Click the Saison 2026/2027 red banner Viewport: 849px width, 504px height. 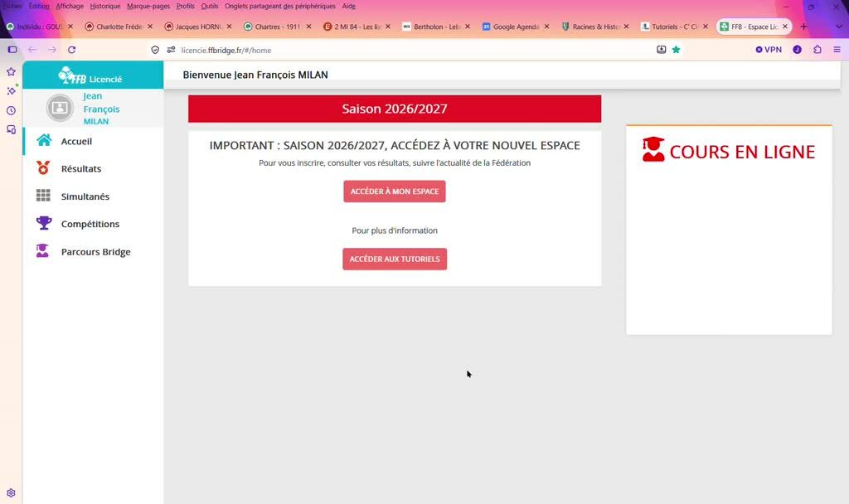(395, 109)
